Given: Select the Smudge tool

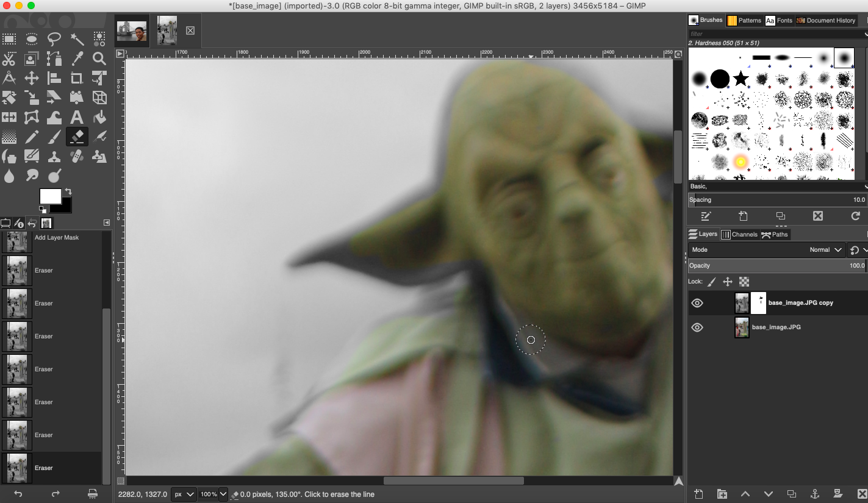Looking at the screenshot, I should [x=32, y=176].
